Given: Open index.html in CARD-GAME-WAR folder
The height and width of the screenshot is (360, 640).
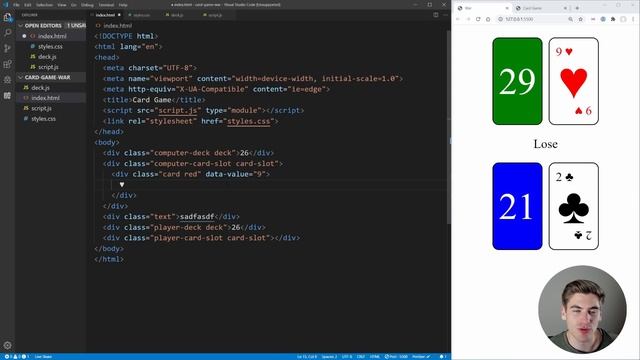Looking at the screenshot, I should point(51,98).
